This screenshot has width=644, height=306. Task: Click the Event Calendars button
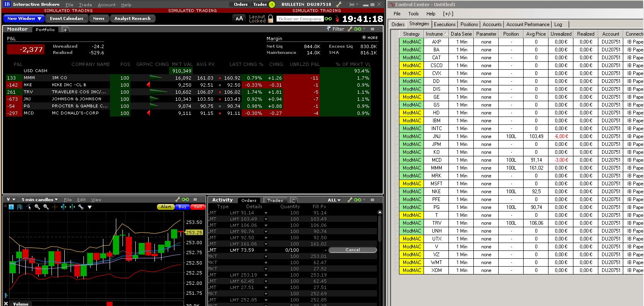coord(66,19)
